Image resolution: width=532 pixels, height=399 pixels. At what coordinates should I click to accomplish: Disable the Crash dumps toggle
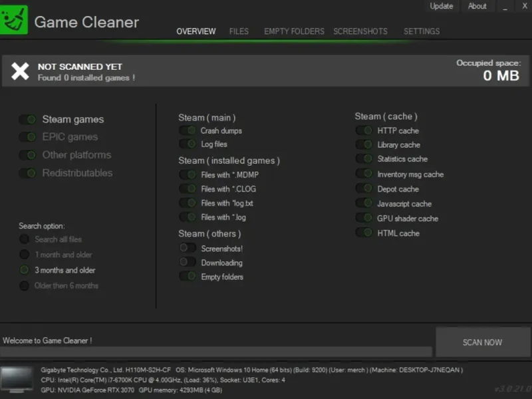[x=188, y=130]
